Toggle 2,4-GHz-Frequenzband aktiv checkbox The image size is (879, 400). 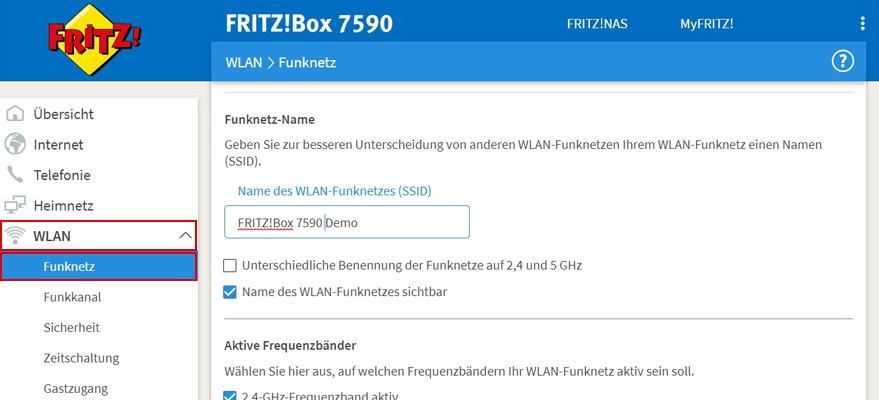[x=230, y=396]
